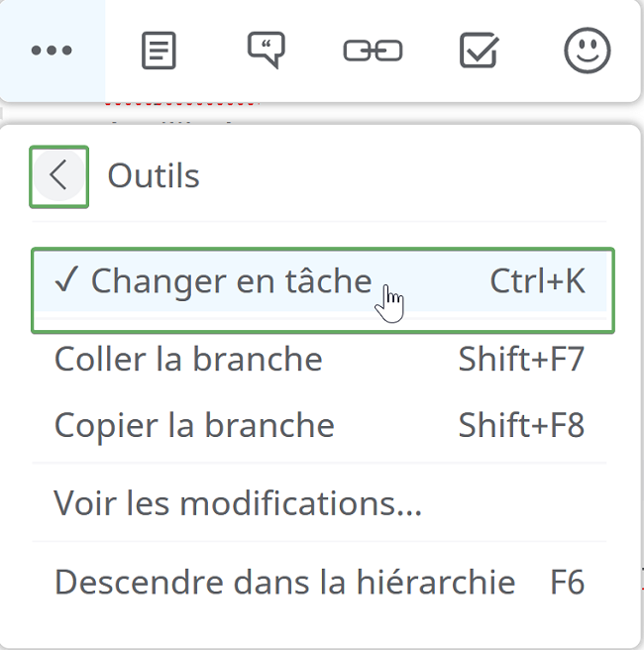The width and height of the screenshot is (644, 650).
Task: Click the red-underlined text behind the toolbar
Action: [181, 104]
